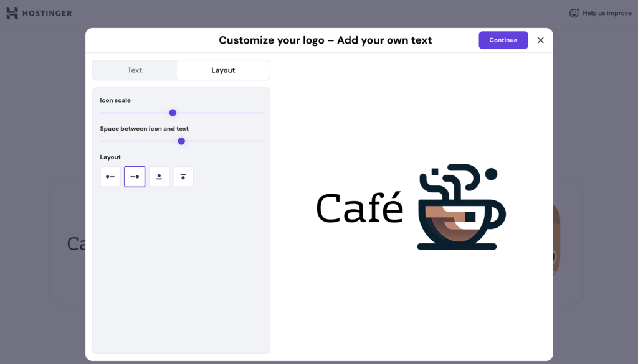
Task: Select the icon-before-text layout option
Action: [x=110, y=176]
